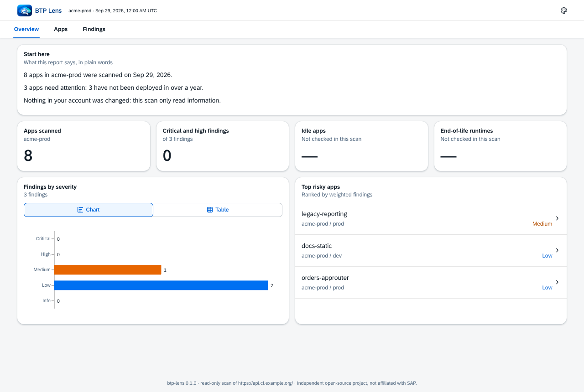Select the Chart view toggle
This screenshot has height=392, width=584.
89,210
